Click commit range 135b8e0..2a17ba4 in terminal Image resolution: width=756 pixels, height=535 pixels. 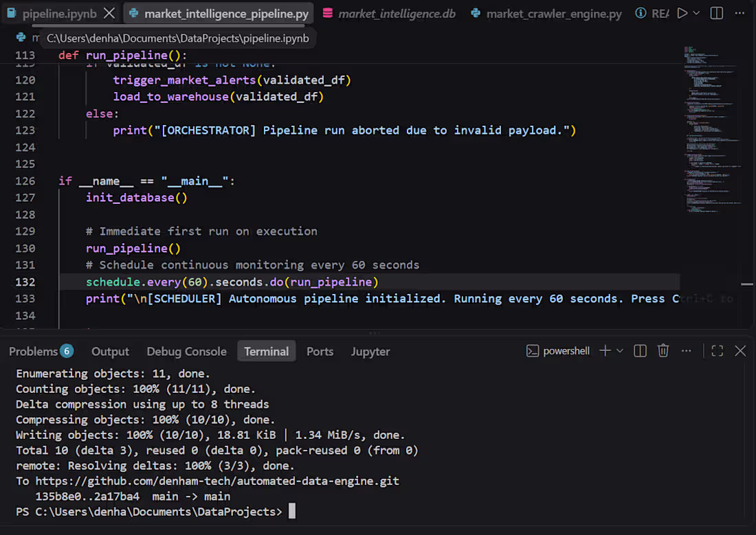coord(87,497)
